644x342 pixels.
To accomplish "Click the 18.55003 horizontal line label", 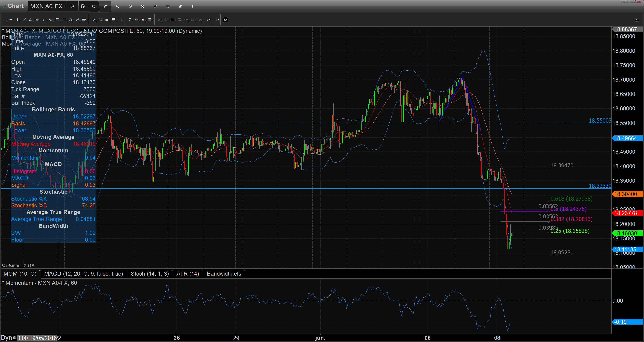I will 600,121.
